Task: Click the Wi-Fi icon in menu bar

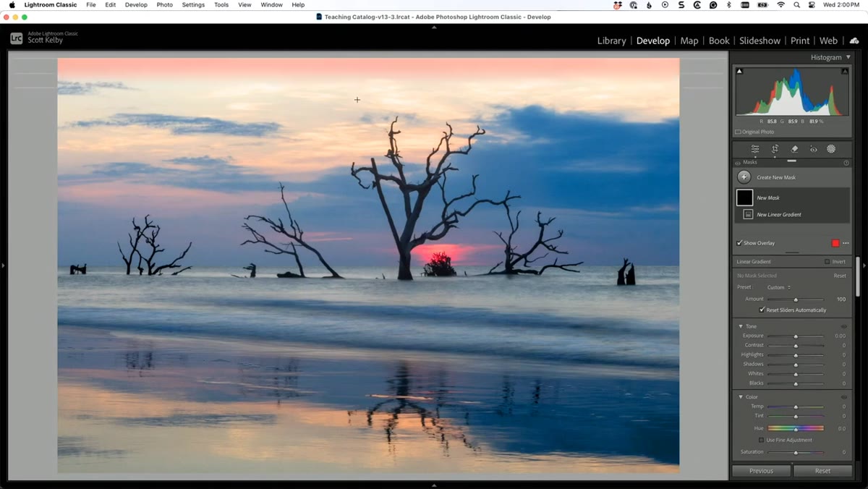Action: click(x=780, y=5)
